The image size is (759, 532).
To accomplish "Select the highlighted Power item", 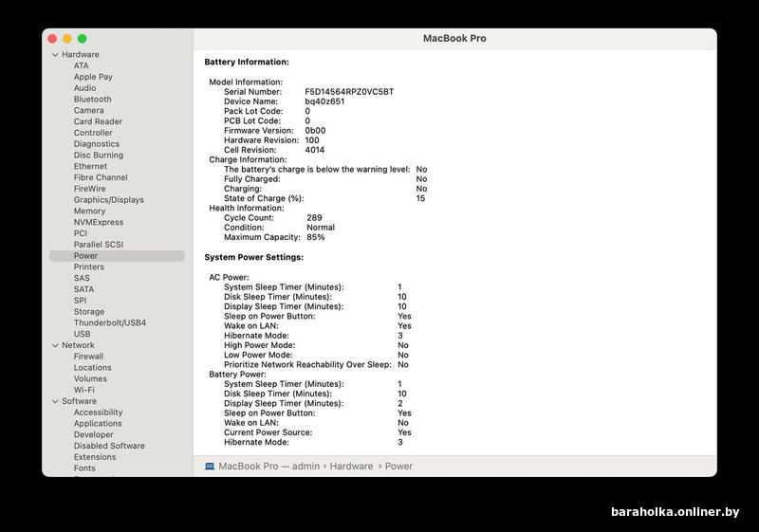I will (x=117, y=256).
